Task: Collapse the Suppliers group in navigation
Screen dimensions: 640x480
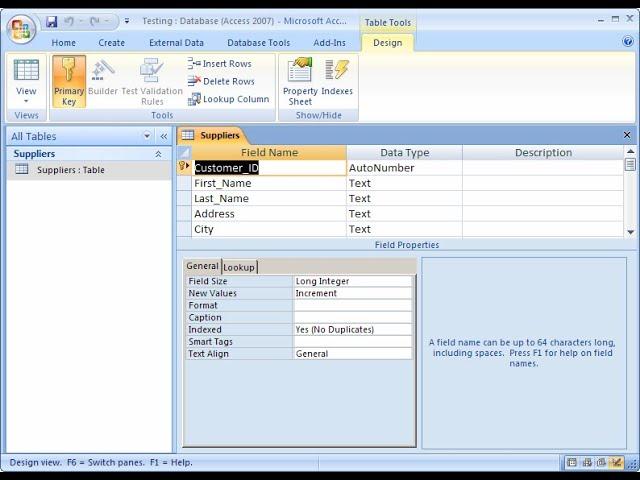Action: pos(158,154)
